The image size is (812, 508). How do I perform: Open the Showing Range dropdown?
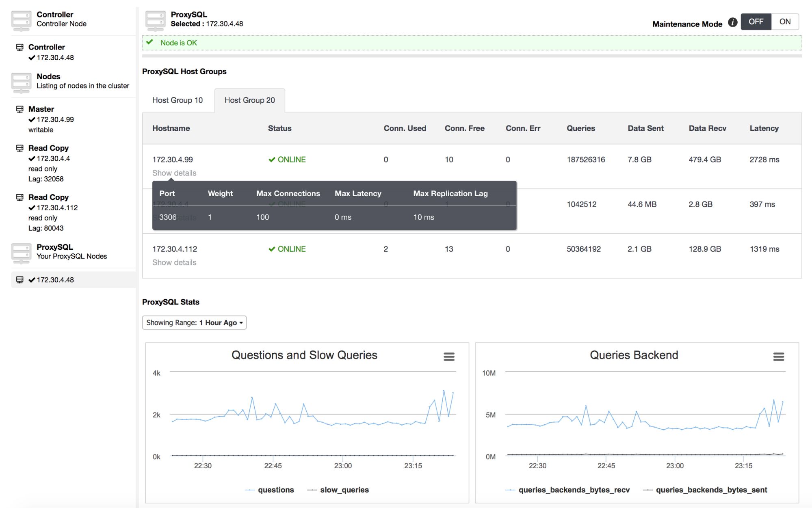click(x=194, y=322)
